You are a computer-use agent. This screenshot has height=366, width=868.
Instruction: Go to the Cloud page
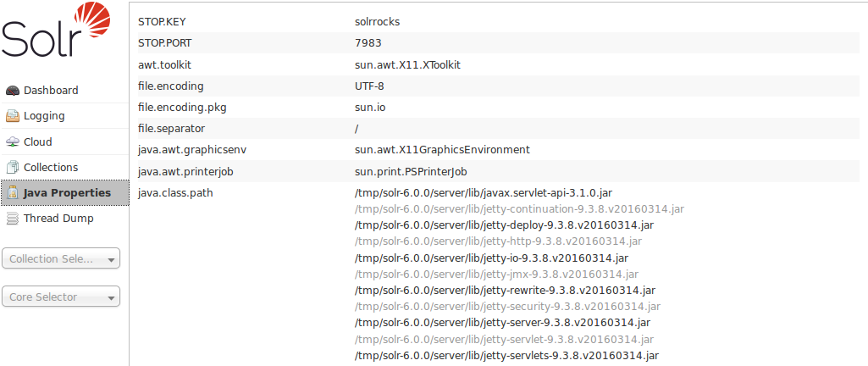click(38, 141)
